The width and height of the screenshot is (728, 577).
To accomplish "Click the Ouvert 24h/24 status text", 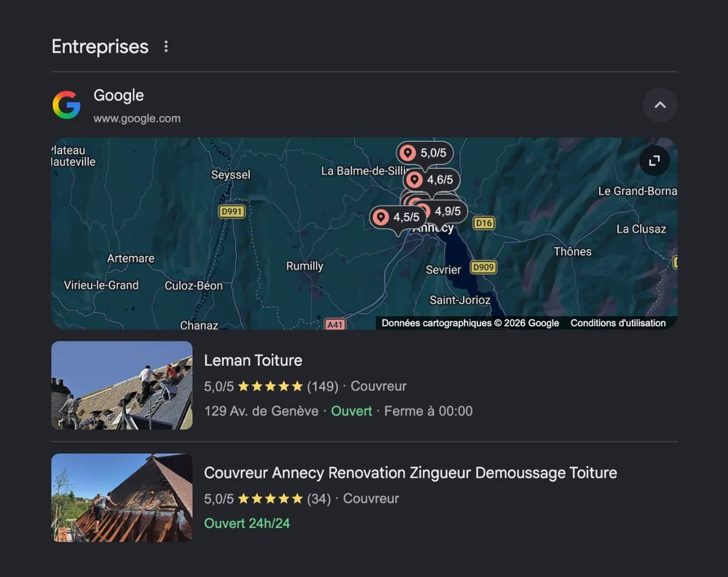I will [247, 524].
